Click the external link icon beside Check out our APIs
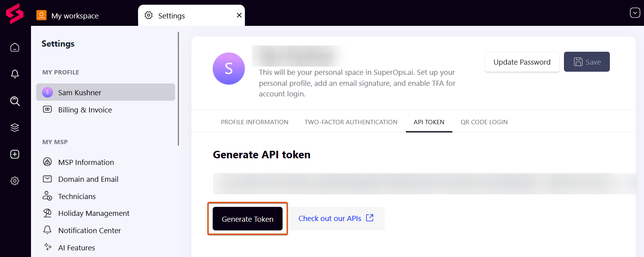The height and width of the screenshot is (257, 644). tap(369, 218)
